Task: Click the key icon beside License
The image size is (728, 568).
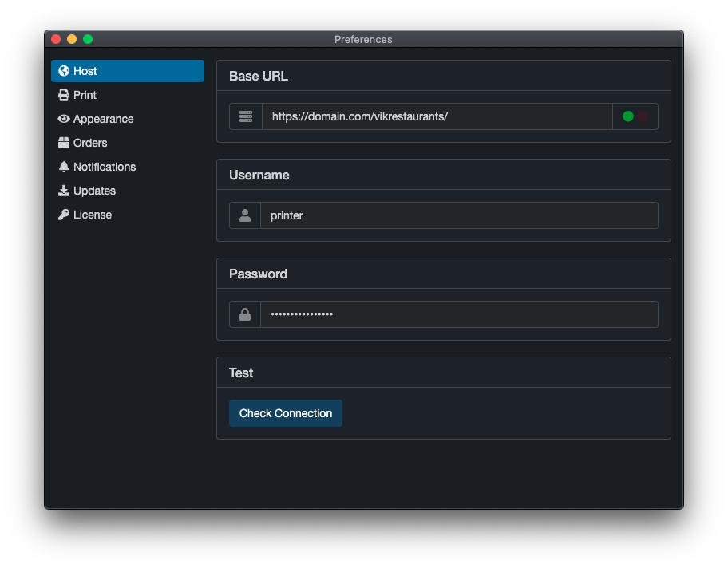Action: pyautogui.click(x=64, y=215)
